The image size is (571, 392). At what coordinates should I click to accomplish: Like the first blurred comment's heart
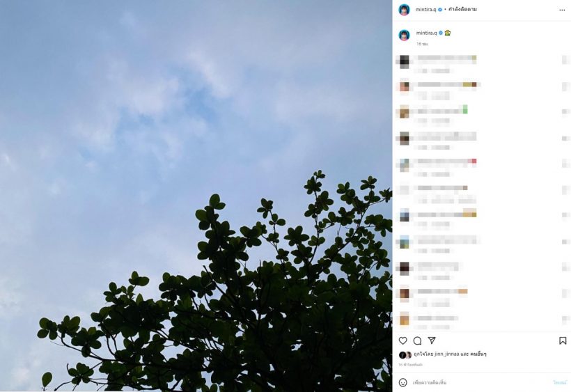coord(565,60)
